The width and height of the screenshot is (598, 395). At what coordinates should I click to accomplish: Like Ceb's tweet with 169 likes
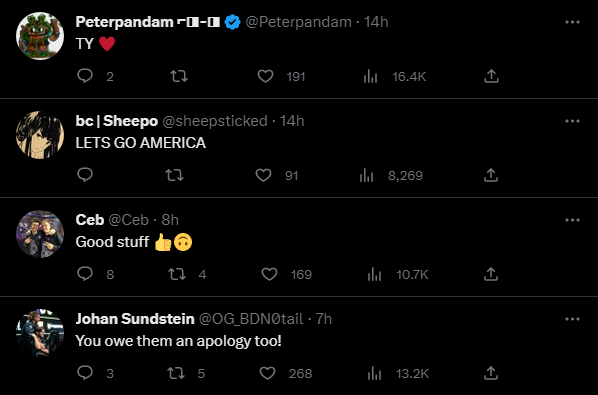click(269, 274)
